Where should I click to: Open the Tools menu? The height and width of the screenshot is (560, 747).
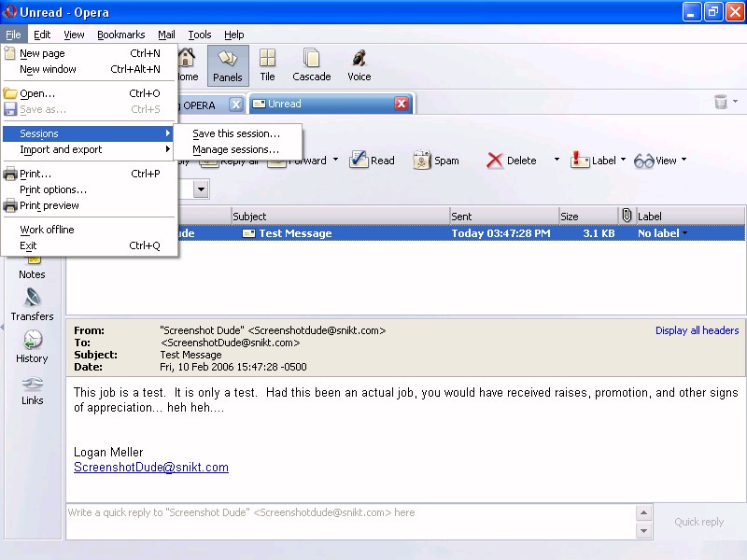click(200, 35)
